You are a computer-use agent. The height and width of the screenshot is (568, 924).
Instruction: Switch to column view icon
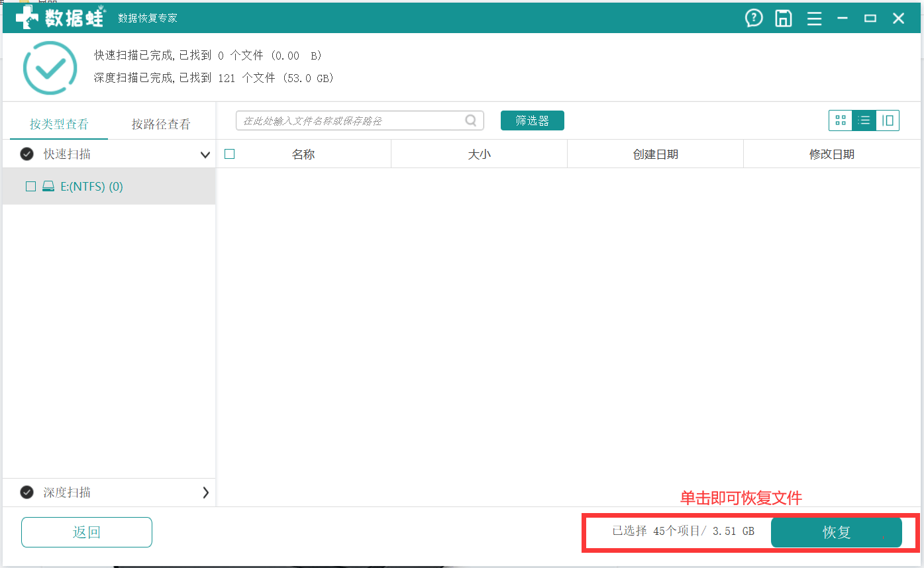[888, 120]
